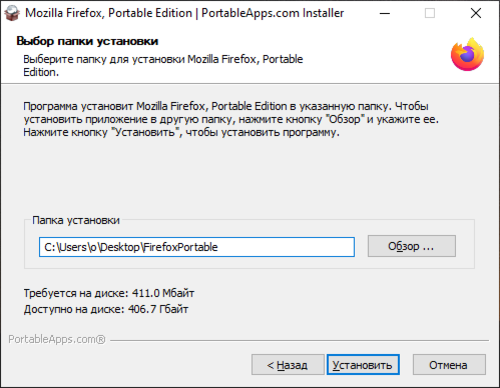Open folder browser with Обзор button

coord(412,246)
